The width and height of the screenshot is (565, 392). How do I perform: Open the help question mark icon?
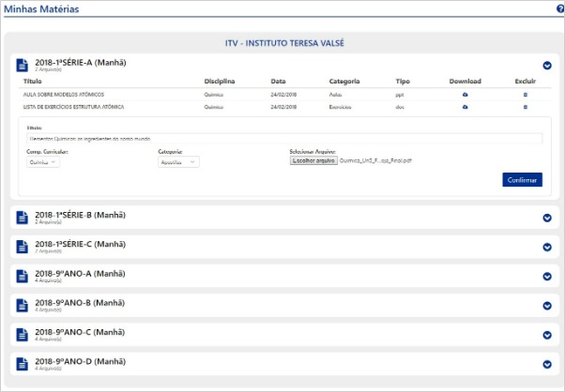[x=560, y=9]
